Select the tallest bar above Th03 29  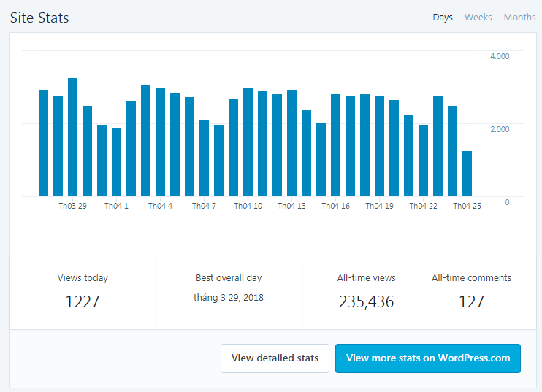[72, 137]
